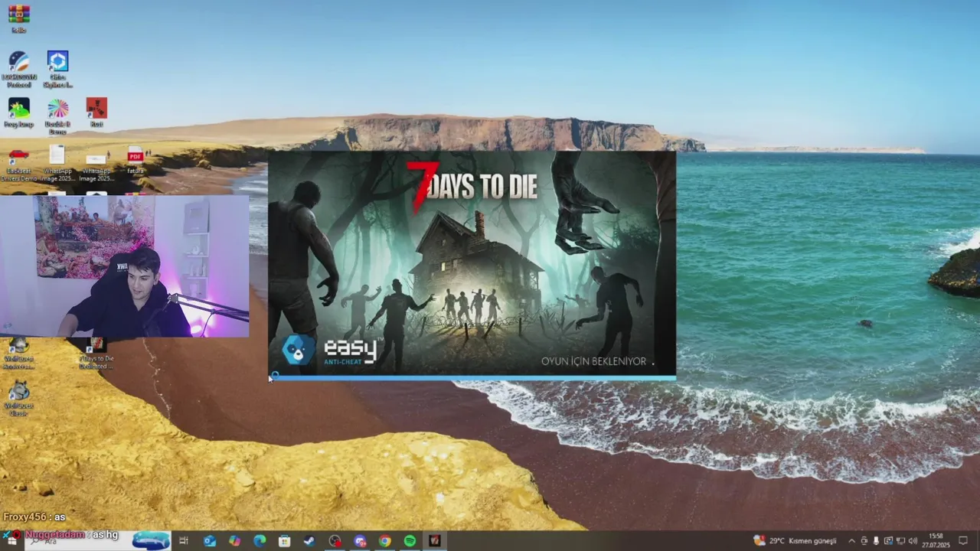This screenshot has height=551, width=980.
Task: Switch to Steam in the taskbar
Action: [x=309, y=541]
